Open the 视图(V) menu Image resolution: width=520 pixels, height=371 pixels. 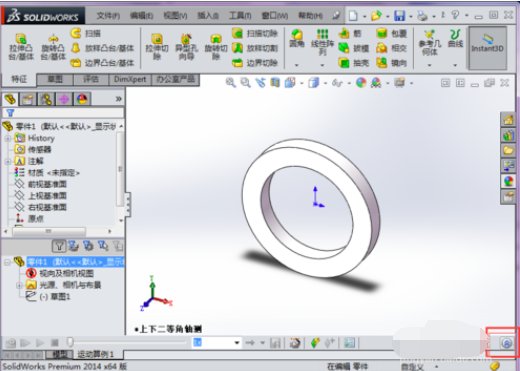coord(175,15)
